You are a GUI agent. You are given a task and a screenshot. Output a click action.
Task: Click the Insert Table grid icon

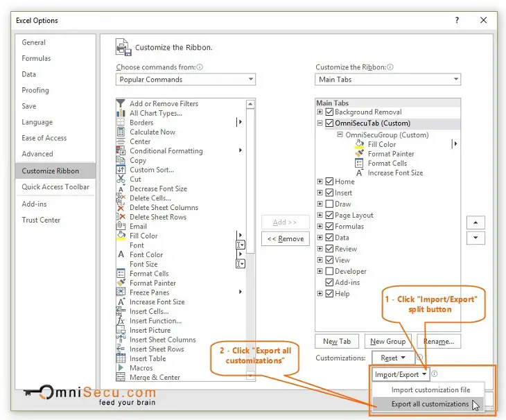pyautogui.click(x=121, y=358)
